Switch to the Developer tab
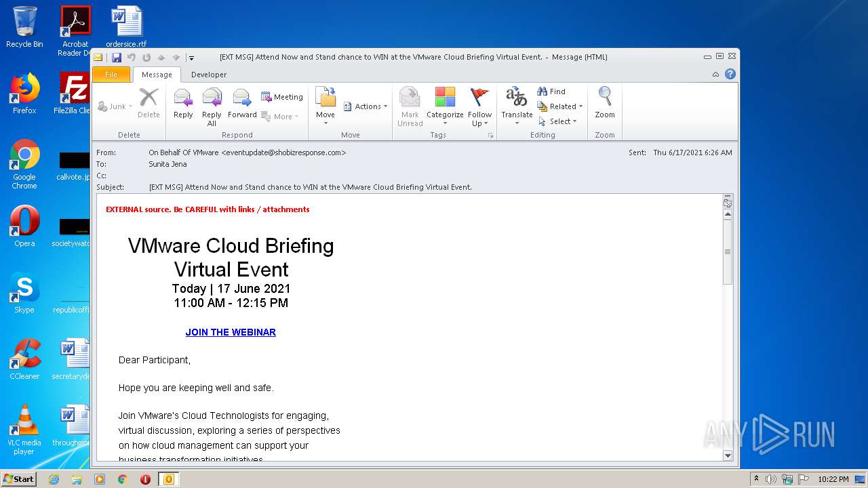The width and height of the screenshot is (868, 488). click(x=209, y=75)
